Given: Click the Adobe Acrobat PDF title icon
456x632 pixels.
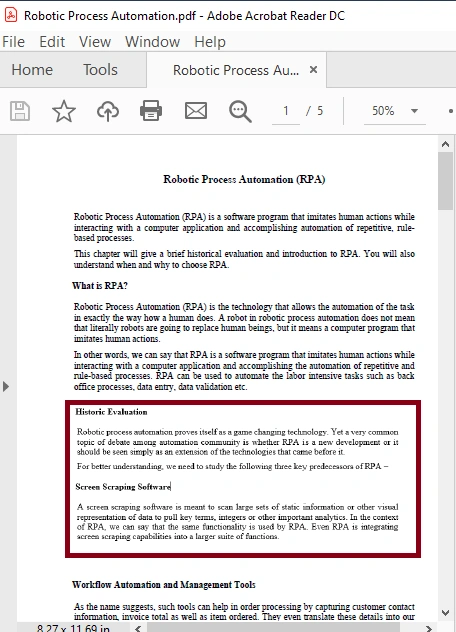Looking at the screenshot, I should pos(11,15).
